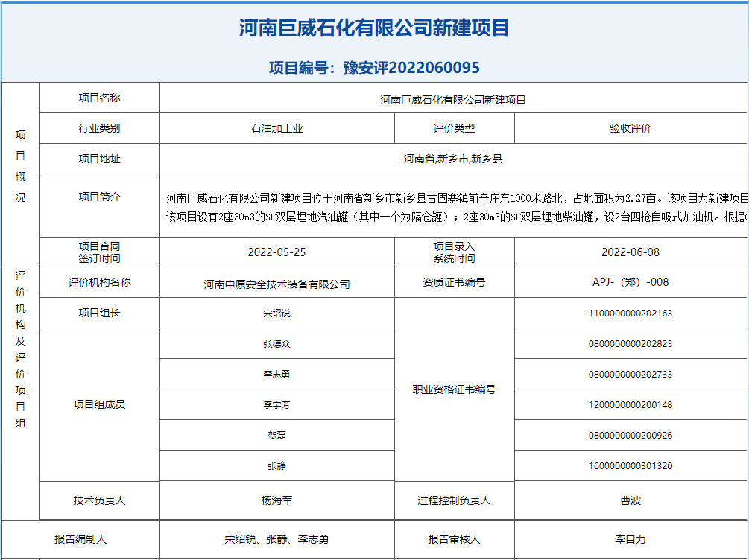Screen dimensions: 749x560
Task: Click the 项目合同签订时间 label
Action: click(x=99, y=252)
